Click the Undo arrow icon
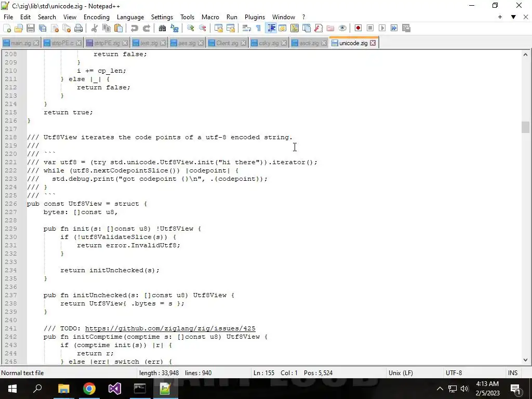This screenshot has height=399, width=532. tap(135, 28)
